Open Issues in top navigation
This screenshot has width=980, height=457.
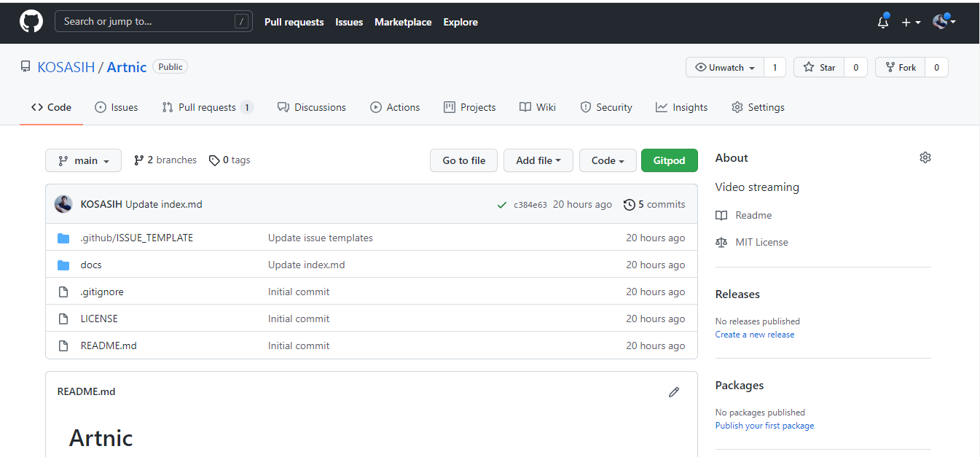pos(349,23)
